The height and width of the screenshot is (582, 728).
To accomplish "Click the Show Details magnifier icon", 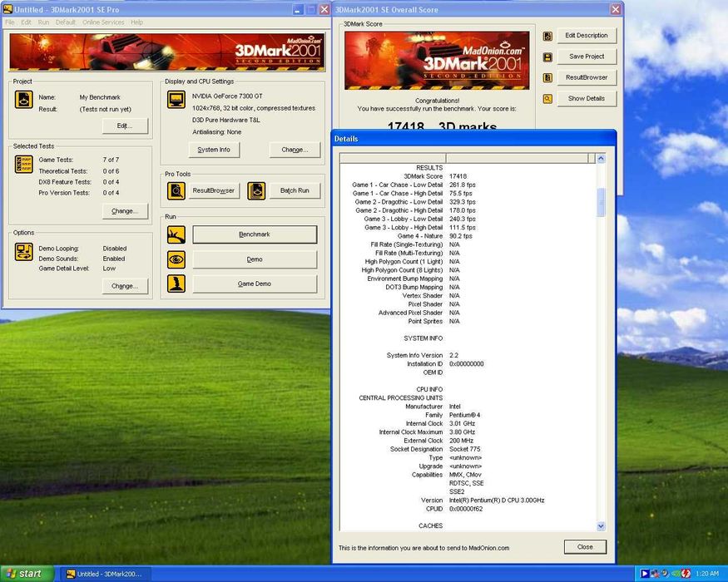I will (547, 99).
